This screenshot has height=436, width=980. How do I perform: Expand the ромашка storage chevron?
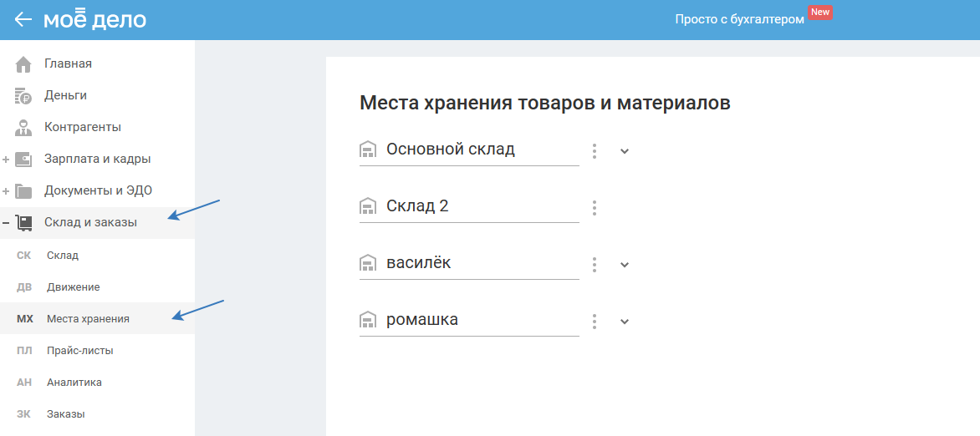pyautogui.click(x=624, y=322)
